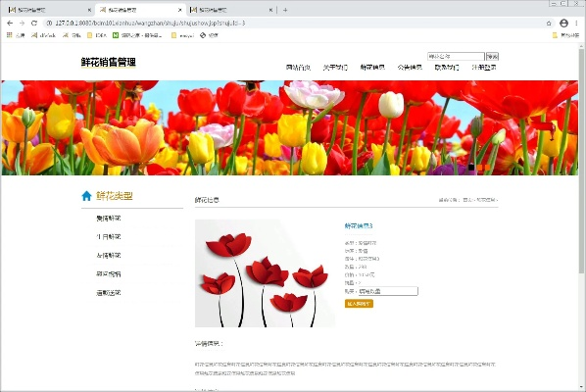Select the fourth flower category in sidebar
The image size is (586, 392).
109,274
